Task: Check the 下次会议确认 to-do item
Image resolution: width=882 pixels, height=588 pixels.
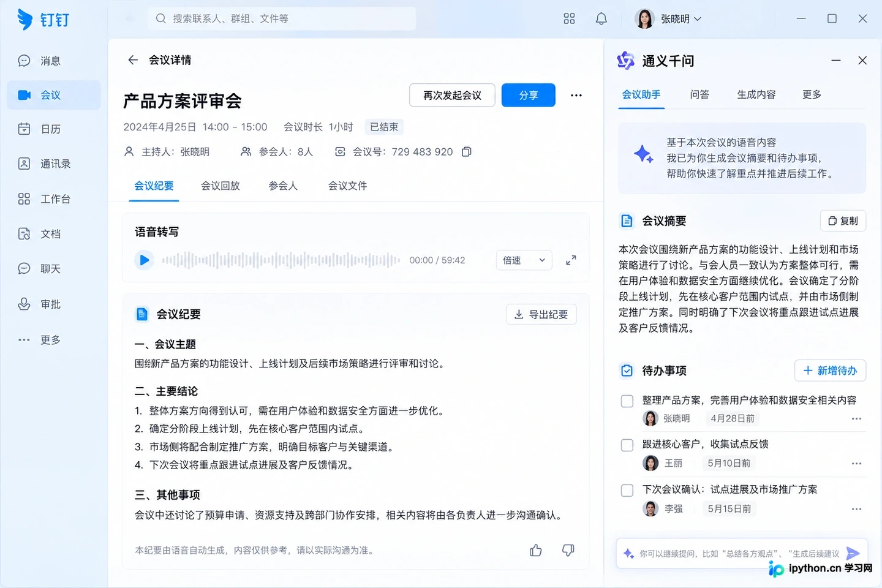Action: 627,491
